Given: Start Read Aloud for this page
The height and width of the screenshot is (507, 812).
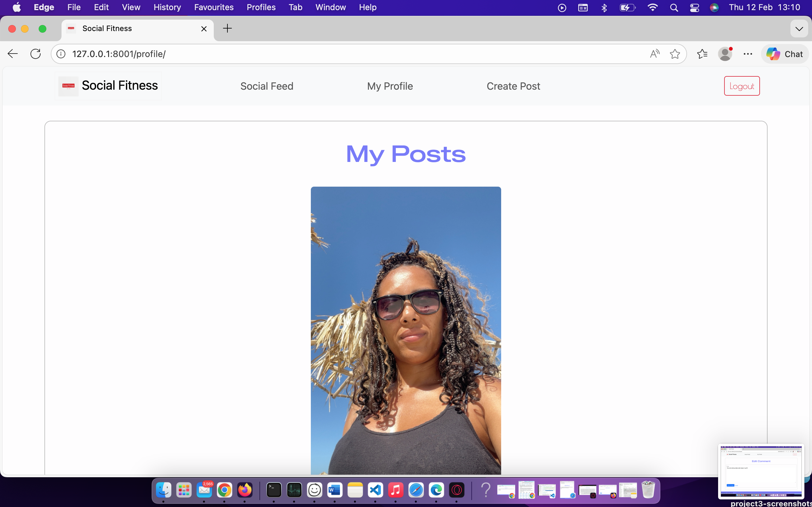Looking at the screenshot, I should coord(654,54).
